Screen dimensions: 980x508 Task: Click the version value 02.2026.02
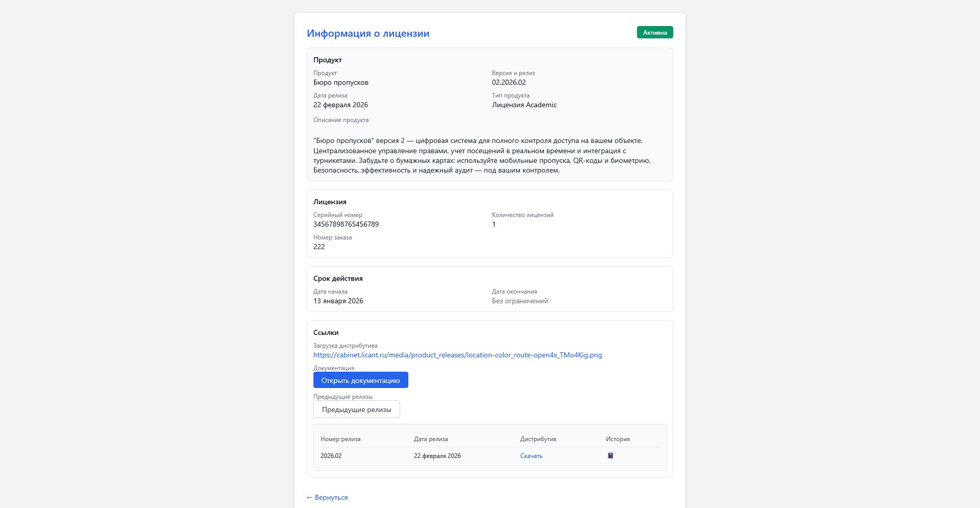point(508,82)
